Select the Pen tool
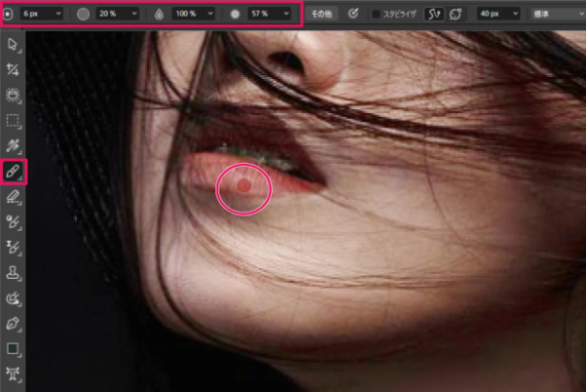 point(13,324)
